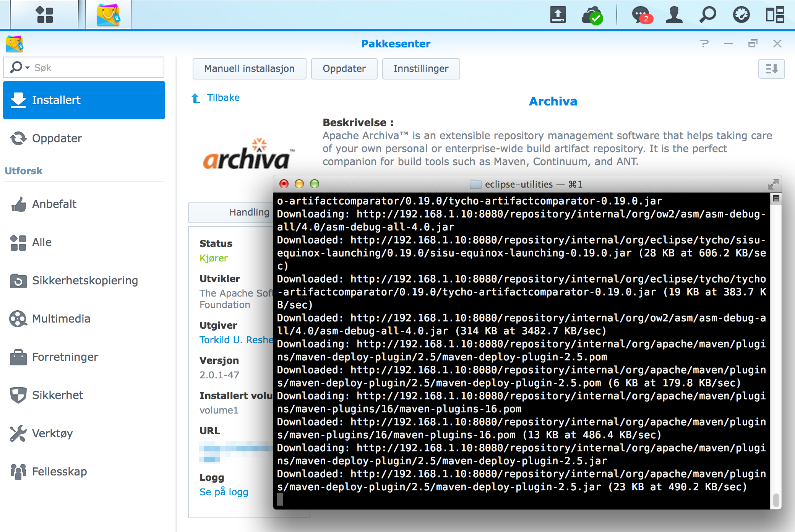Select Oppdater in the sidebar
This screenshot has height=532, width=795.
(x=57, y=138)
